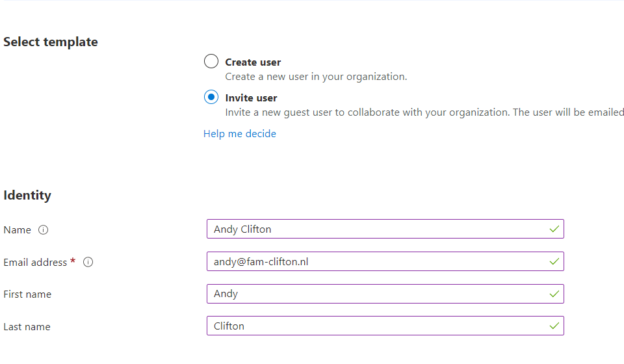The height and width of the screenshot is (364, 624).
Task: Click the green checkmark in First name field
Action: (554, 294)
